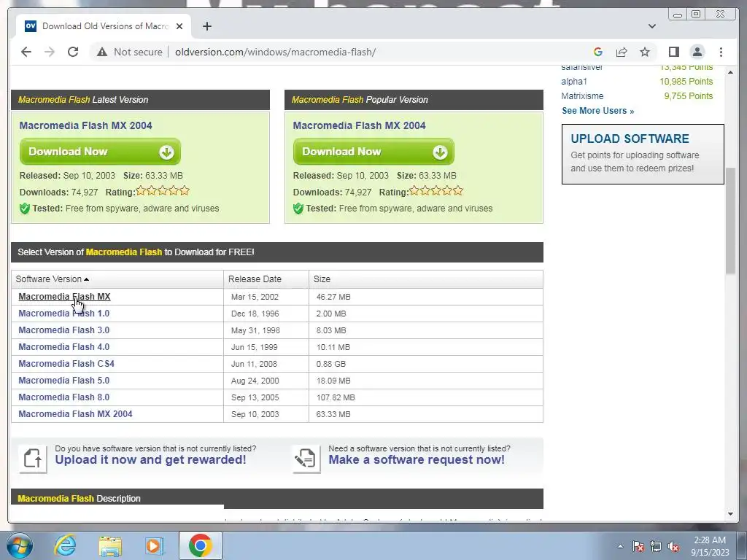The width and height of the screenshot is (747, 560).
Task: Expand the tab search chevron
Action: coord(651,26)
